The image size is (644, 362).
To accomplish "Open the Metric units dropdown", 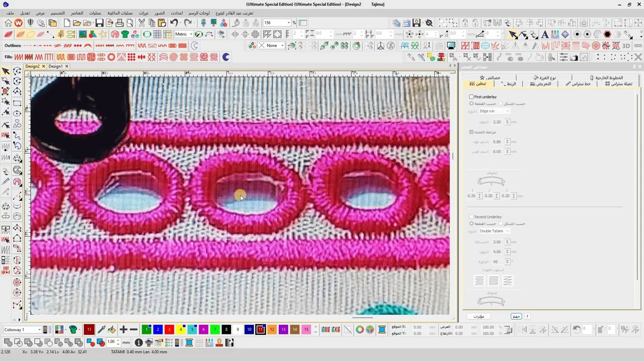I will (x=184, y=34).
